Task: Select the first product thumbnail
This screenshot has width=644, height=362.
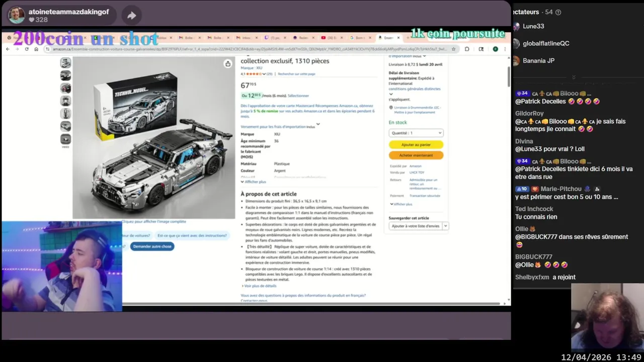Action: click(65, 62)
